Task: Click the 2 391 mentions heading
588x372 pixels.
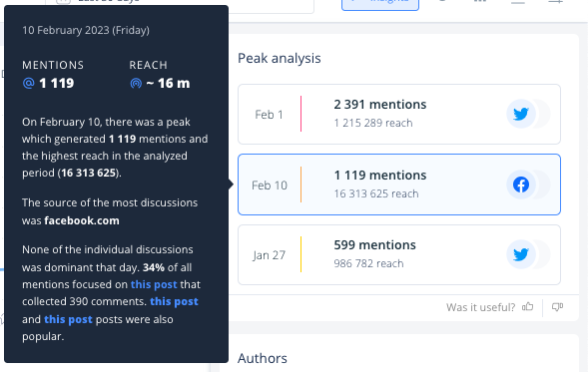Action: click(x=380, y=104)
